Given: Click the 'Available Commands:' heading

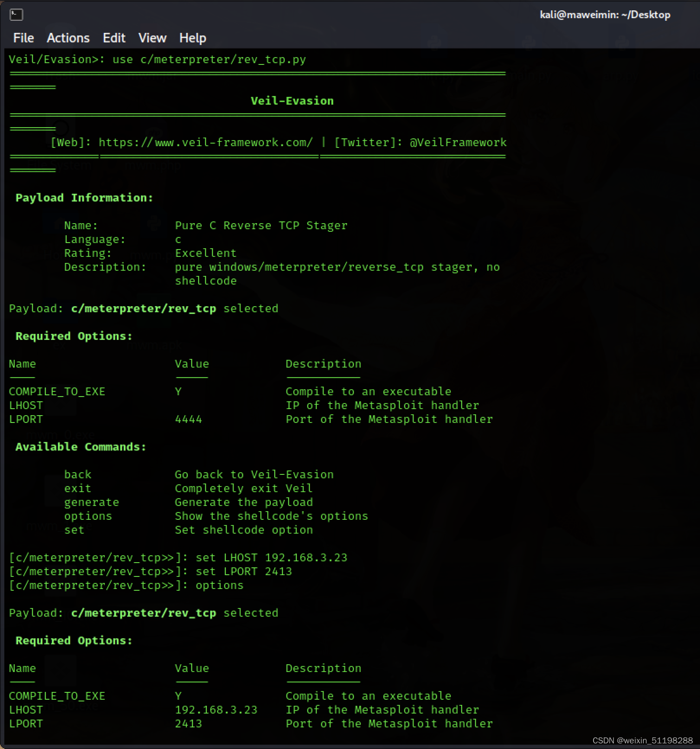Looking at the screenshot, I should click(81, 447).
